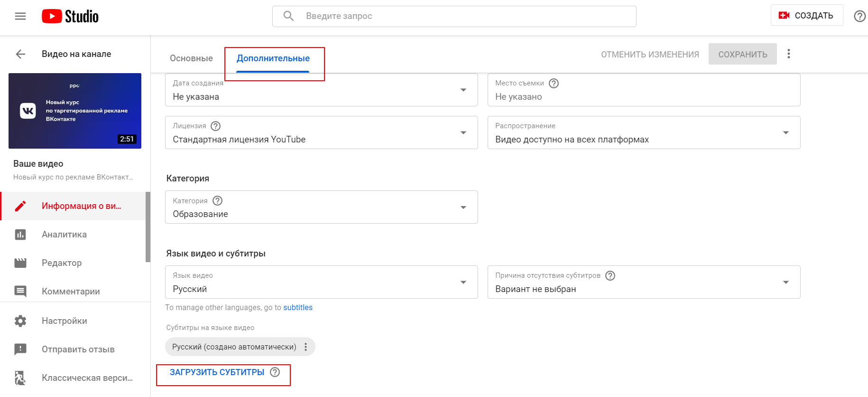The height and width of the screenshot is (397, 868).
Task: Show help next to ЗАГРУЗИТЬ СУБТИТРЫ
Action: pos(275,372)
